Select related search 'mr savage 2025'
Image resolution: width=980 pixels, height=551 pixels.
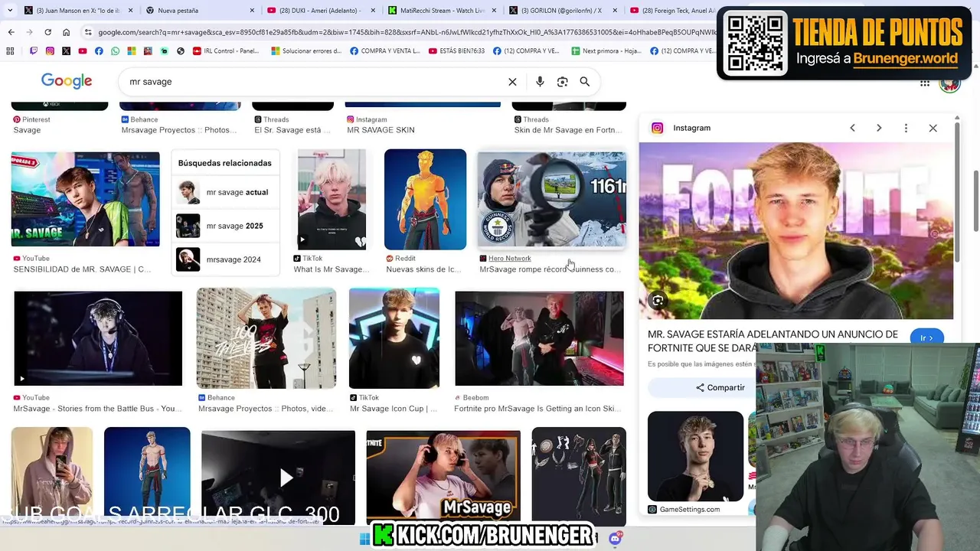(x=225, y=226)
